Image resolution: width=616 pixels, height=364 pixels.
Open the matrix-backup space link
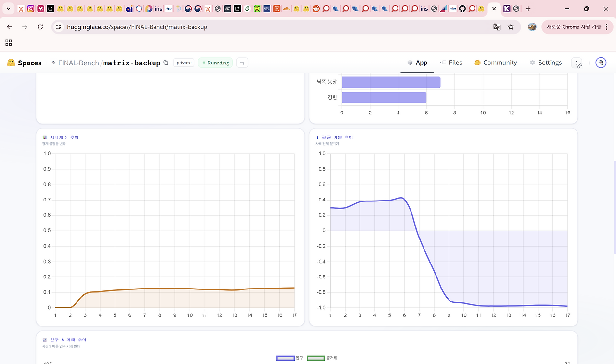132,63
